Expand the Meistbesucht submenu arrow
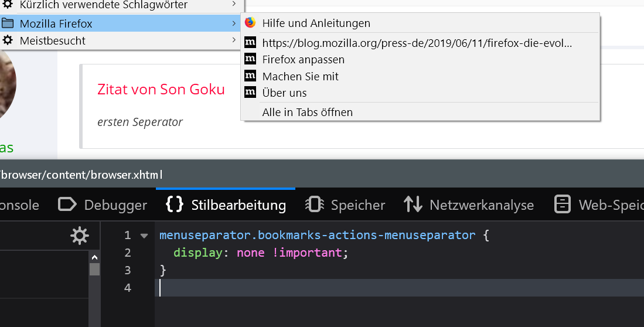The image size is (644, 327). coord(234,40)
